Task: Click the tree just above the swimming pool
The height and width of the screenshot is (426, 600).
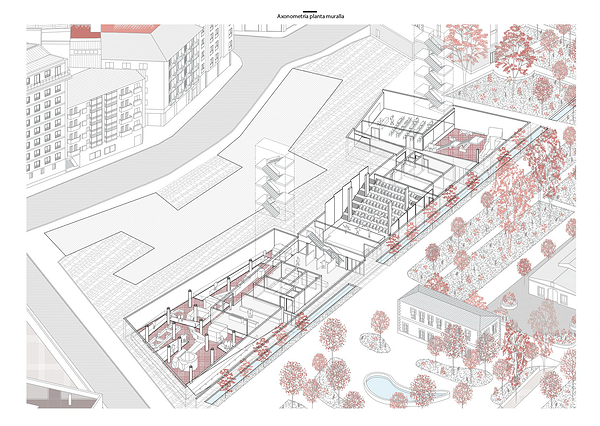Action: [380, 325]
